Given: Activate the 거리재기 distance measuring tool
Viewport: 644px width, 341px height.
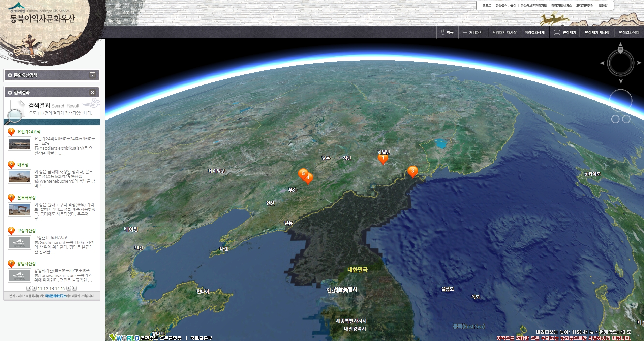Looking at the screenshot, I should tap(472, 32).
